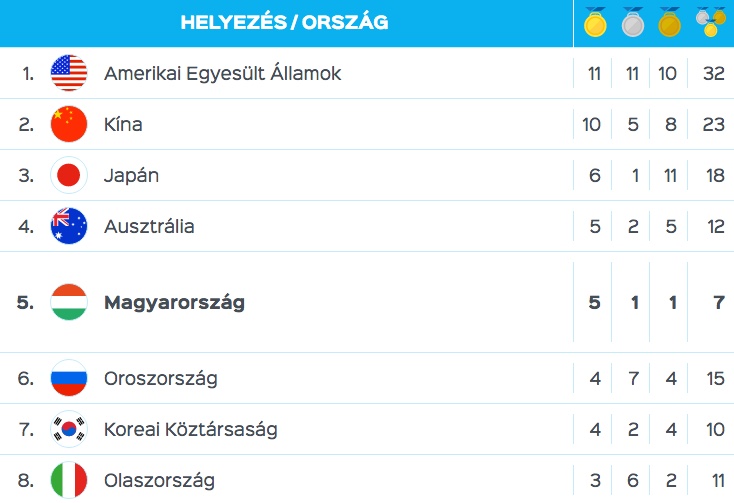This screenshot has width=734, height=503.
Task: Click the Kína country name
Action: 123,124
